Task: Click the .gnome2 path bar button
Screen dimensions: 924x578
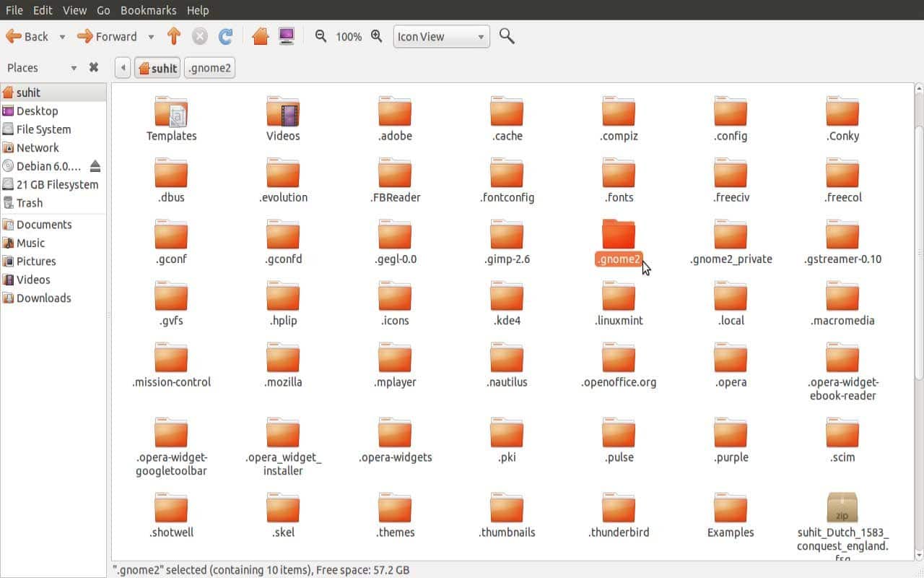Action: 209,68
